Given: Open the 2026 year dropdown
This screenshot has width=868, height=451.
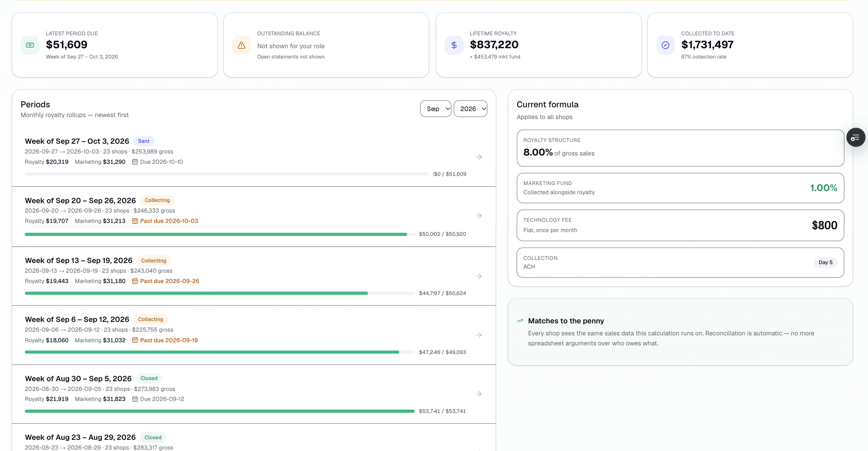Looking at the screenshot, I should 470,109.
